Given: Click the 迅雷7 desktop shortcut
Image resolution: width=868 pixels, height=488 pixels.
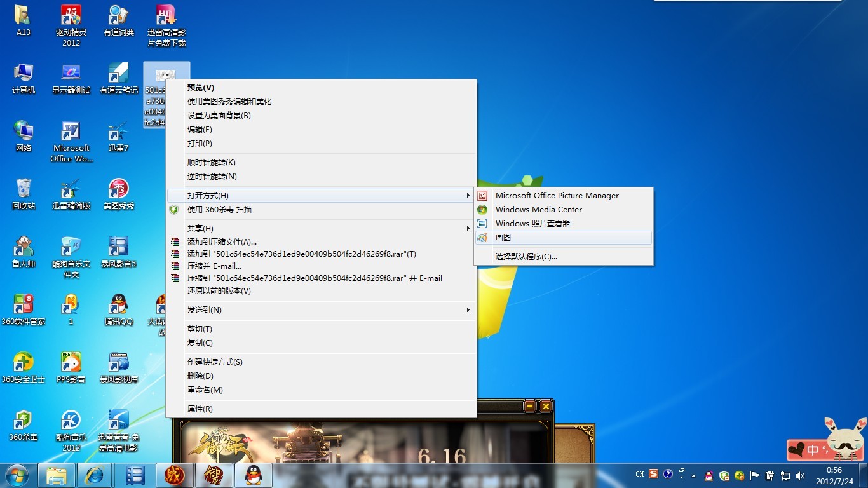Looking at the screenshot, I should tap(119, 137).
